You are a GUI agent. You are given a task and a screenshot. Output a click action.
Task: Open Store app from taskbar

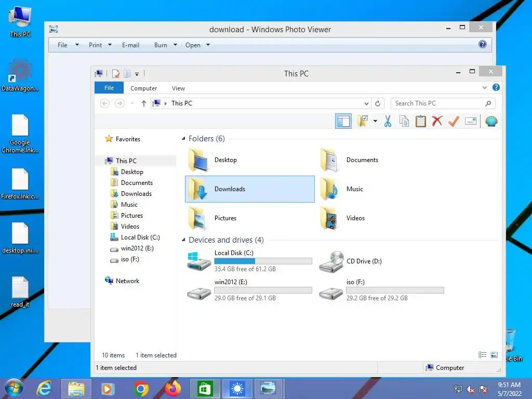pos(205,389)
